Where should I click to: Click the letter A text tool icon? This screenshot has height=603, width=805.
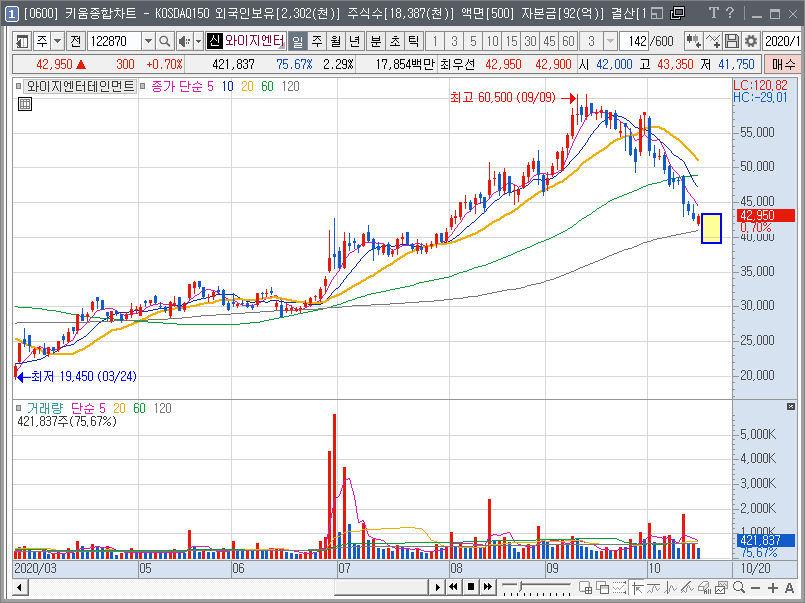point(790,588)
